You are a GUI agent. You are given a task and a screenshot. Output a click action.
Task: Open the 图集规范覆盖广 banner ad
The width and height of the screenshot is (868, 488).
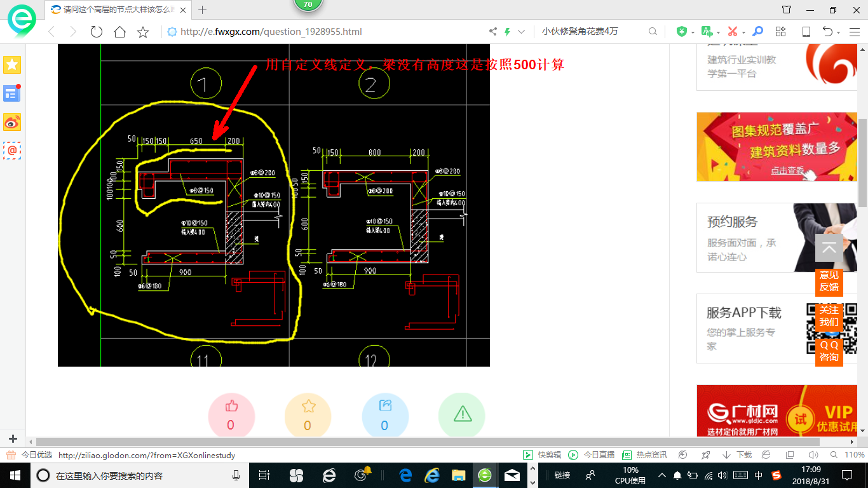pos(777,147)
